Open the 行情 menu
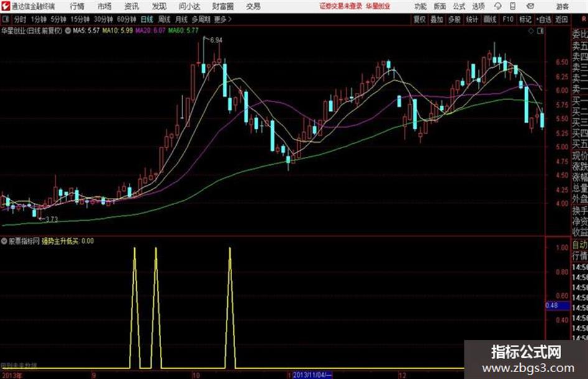Screen dimensions: 588x379 click(x=77, y=6)
